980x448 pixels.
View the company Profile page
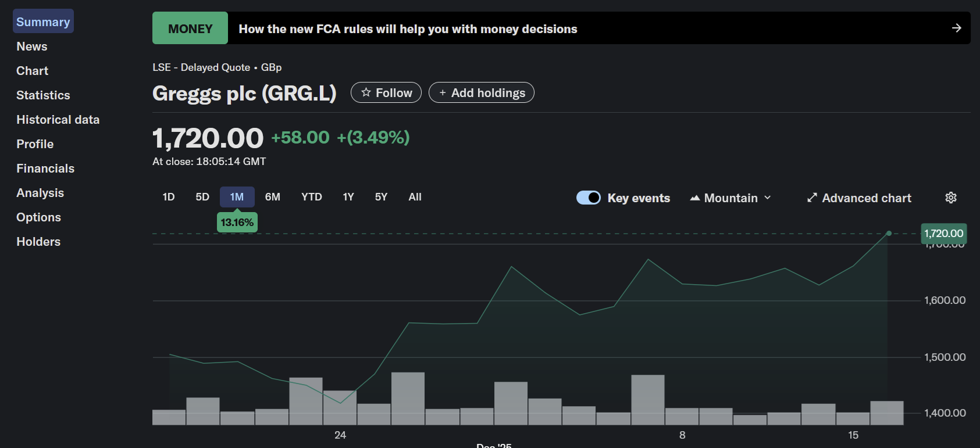[35, 144]
